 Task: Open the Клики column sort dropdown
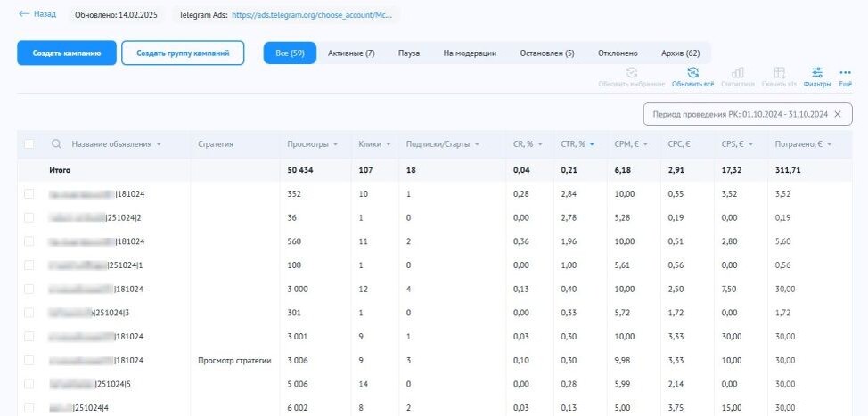coord(389,144)
